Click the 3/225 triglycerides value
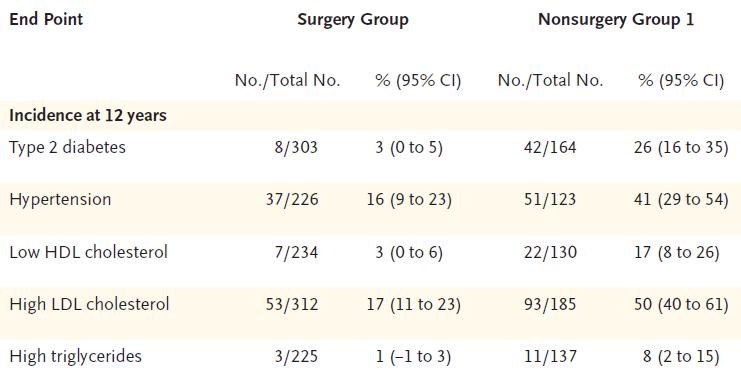The height and width of the screenshot is (382, 741). (296, 356)
